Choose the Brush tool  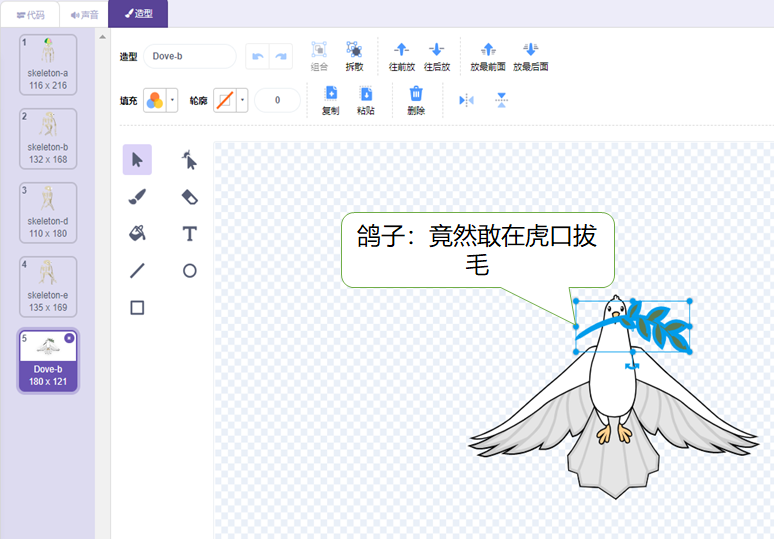(137, 196)
